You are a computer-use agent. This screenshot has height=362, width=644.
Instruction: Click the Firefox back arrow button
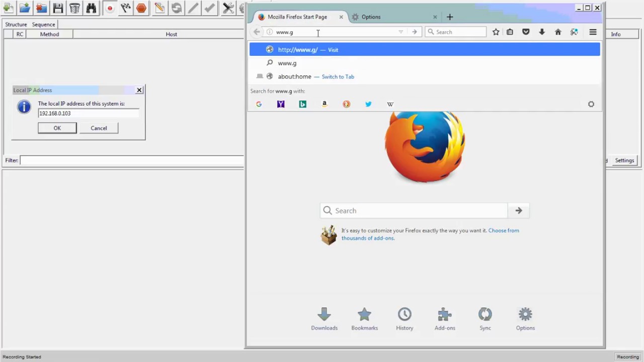click(x=257, y=32)
